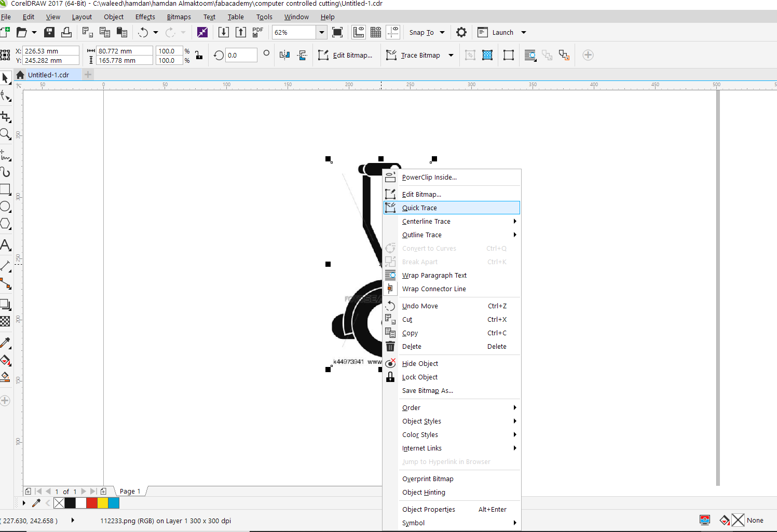Pick the cyan swatch in the color palette
Image resolution: width=777 pixels, height=532 pixels.
tap(114, 503)
